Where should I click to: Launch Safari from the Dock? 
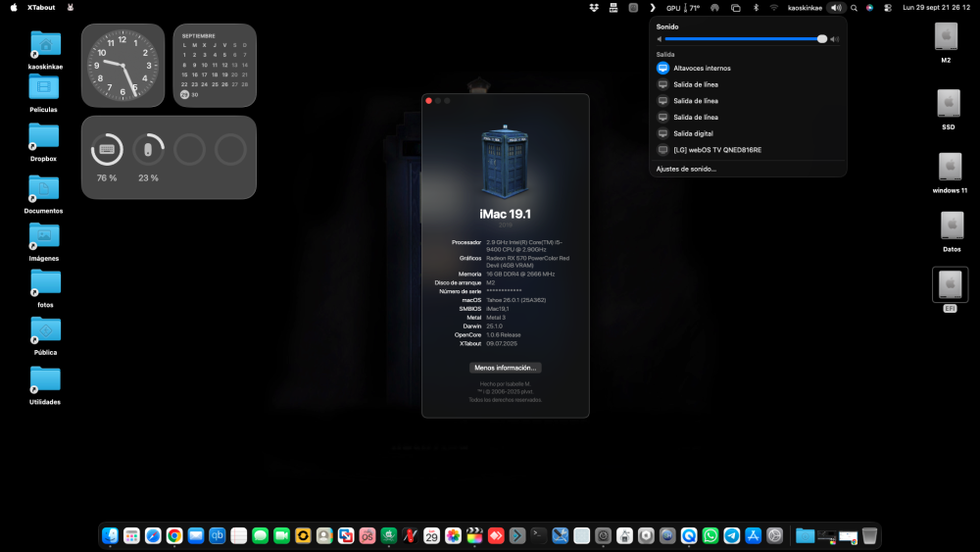point(153,535)
